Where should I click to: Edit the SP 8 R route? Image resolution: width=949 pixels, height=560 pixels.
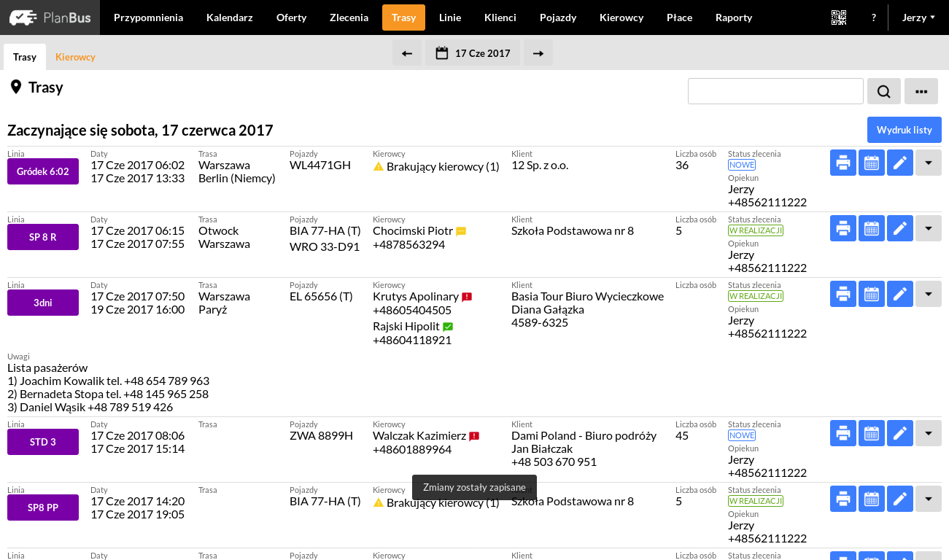[900, 228]
